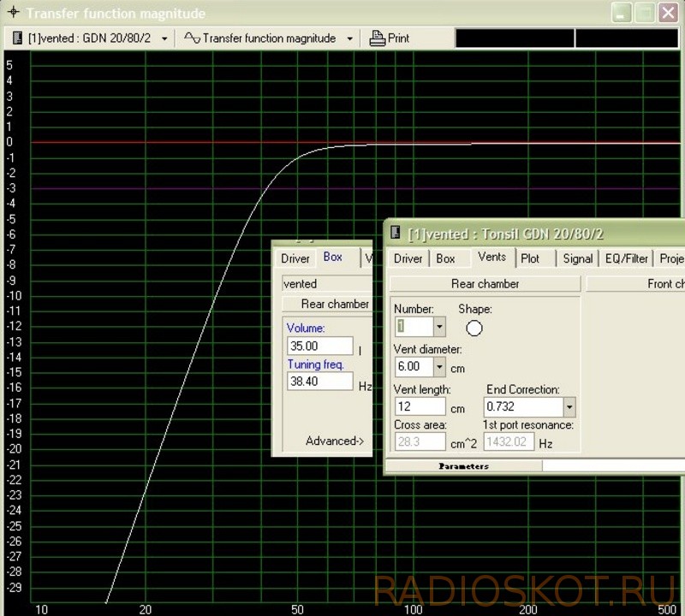The height and width of the screenshot is (616, 685).
Task: Click the Cross area value 28.3
Action: 420,441
